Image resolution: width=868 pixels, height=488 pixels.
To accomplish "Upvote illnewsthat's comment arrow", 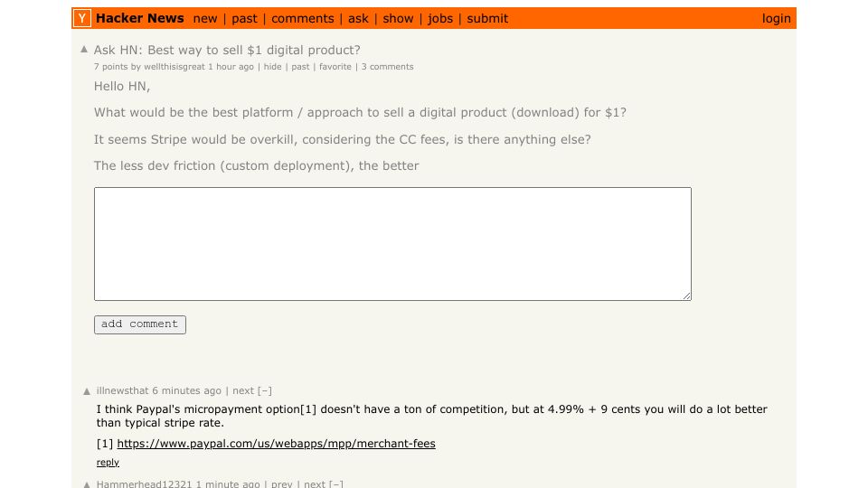I will [87, 391].
